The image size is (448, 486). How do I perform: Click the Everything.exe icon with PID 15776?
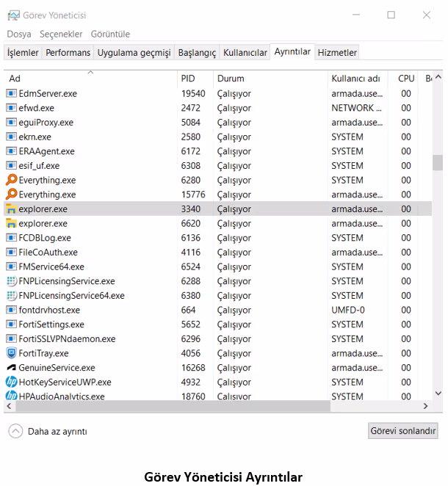coord(11,195)
